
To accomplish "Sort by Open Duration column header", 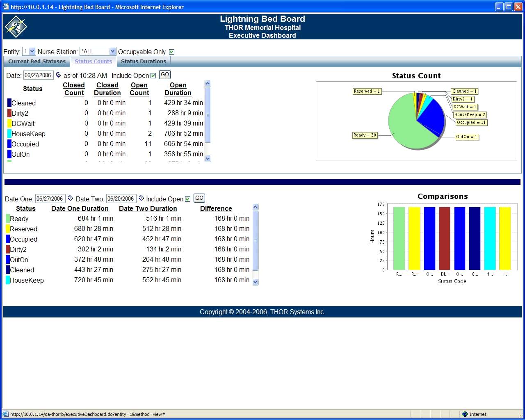I will click(x=178, y=89).
